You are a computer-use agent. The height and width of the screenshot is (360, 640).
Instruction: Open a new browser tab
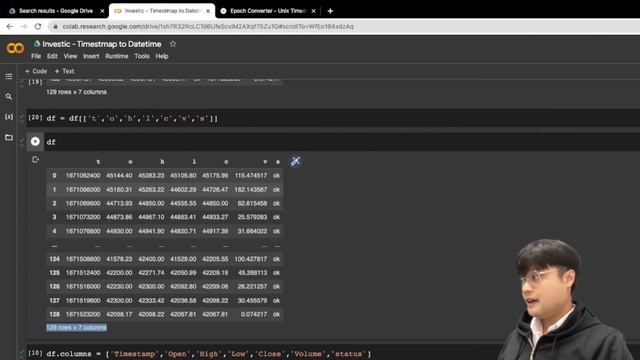[330, 11]
